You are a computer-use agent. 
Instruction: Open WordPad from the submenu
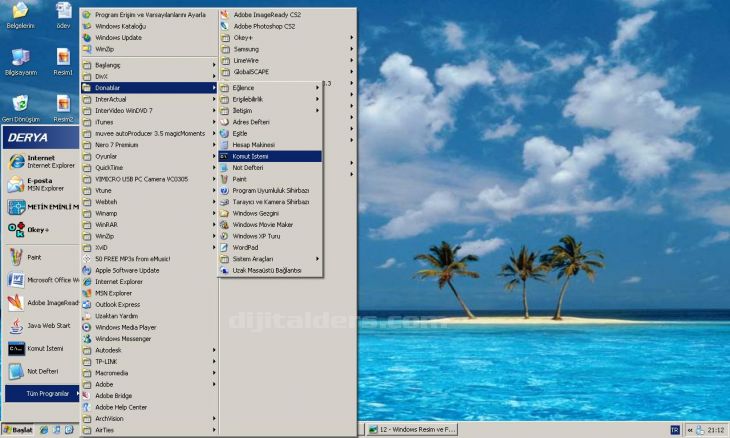point(270,248)
